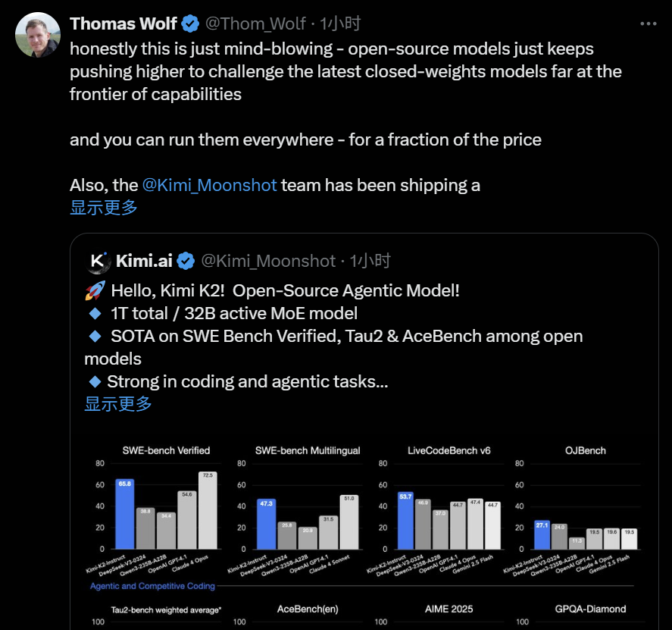
Task: Click the @Kimi_Moonshot handle in quoted tweet
Action: tap(268, 261)
